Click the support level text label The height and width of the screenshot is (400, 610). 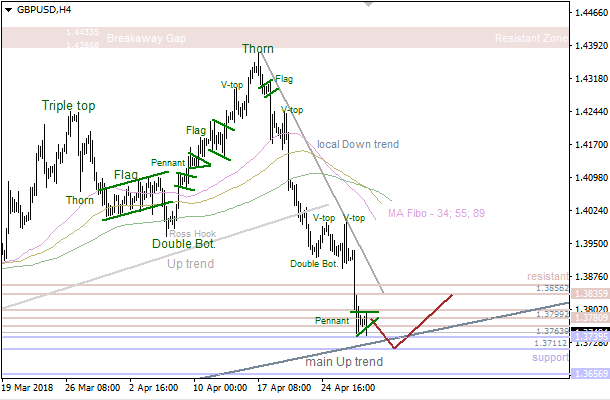pyautogui.click(x=548, y=357)
